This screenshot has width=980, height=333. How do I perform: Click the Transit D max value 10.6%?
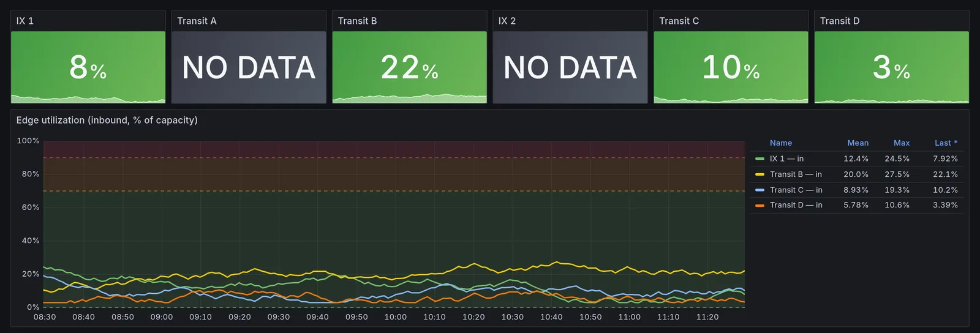pos(897,205)
